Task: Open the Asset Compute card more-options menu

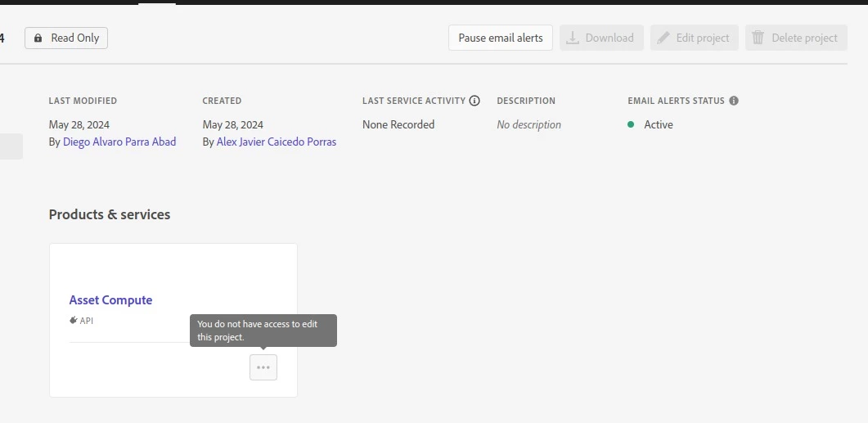Action: tap(263, 367)
